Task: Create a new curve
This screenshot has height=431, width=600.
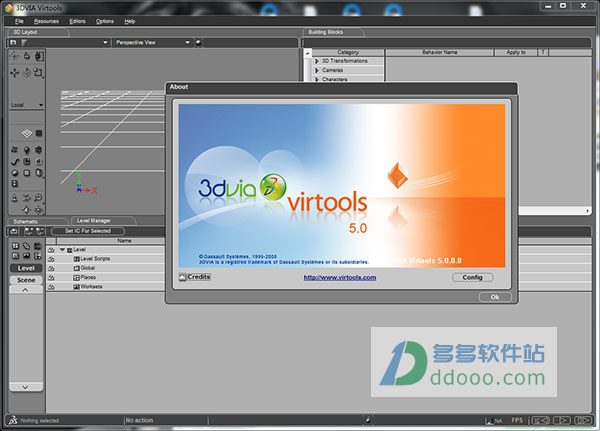Action: 15,162
